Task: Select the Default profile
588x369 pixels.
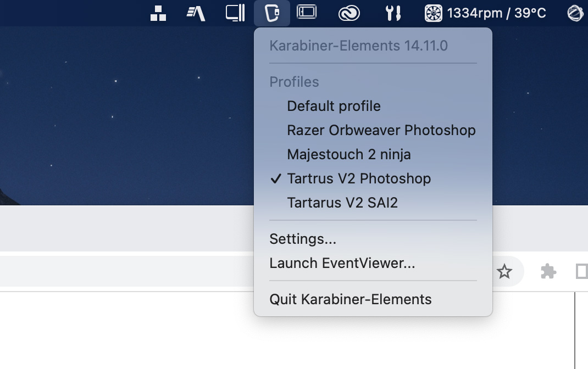Action: (373, 106)
